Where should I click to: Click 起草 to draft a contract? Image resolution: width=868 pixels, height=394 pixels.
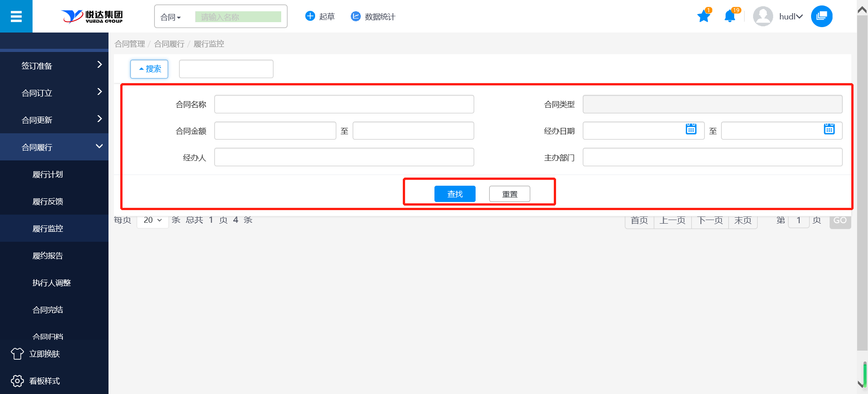pos(320,17)
